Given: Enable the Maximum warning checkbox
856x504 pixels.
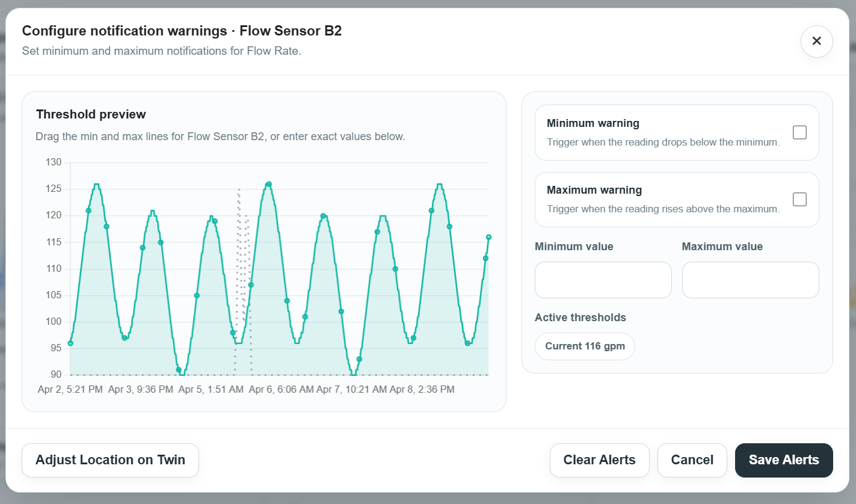Looking at the screenshot, I should coord(799,199).
